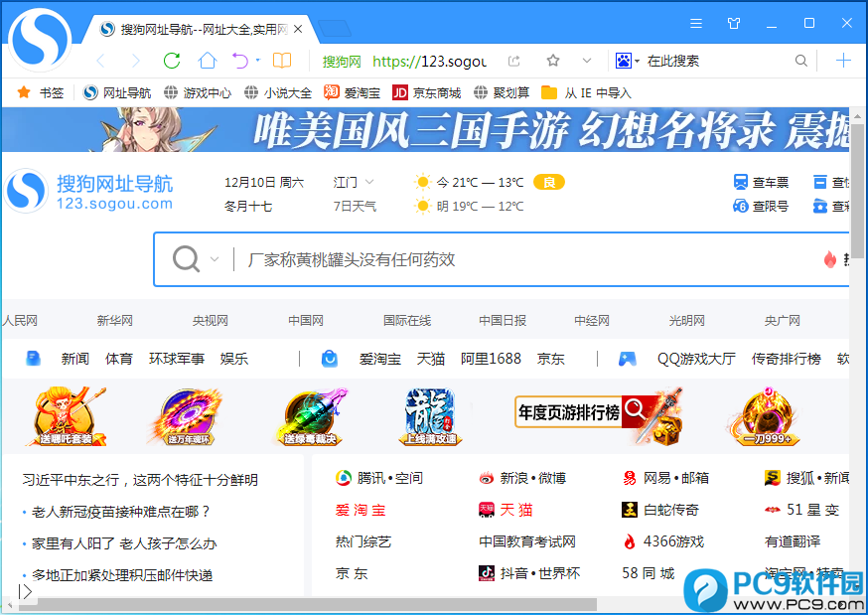Go forward with the forward arrow

[136, 61]
